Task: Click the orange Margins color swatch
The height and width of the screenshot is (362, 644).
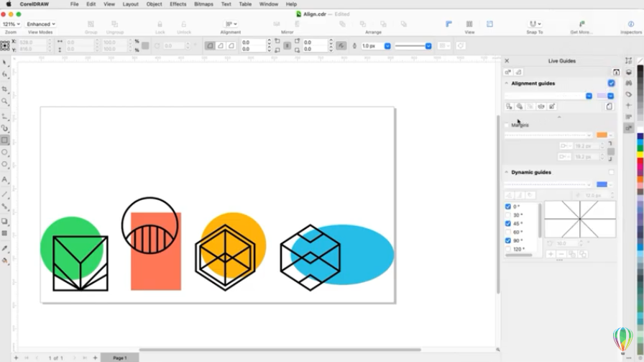Action: click(x=602, y=135)
